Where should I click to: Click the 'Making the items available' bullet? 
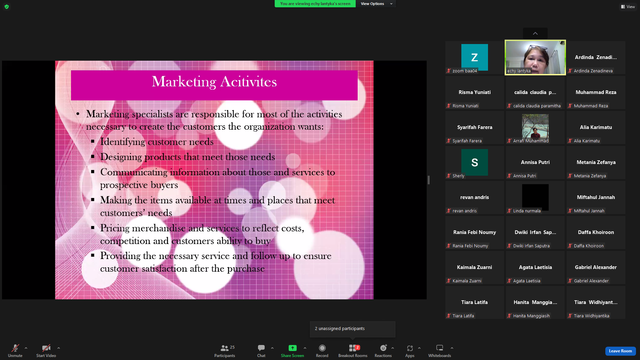[x=217, y=206]
